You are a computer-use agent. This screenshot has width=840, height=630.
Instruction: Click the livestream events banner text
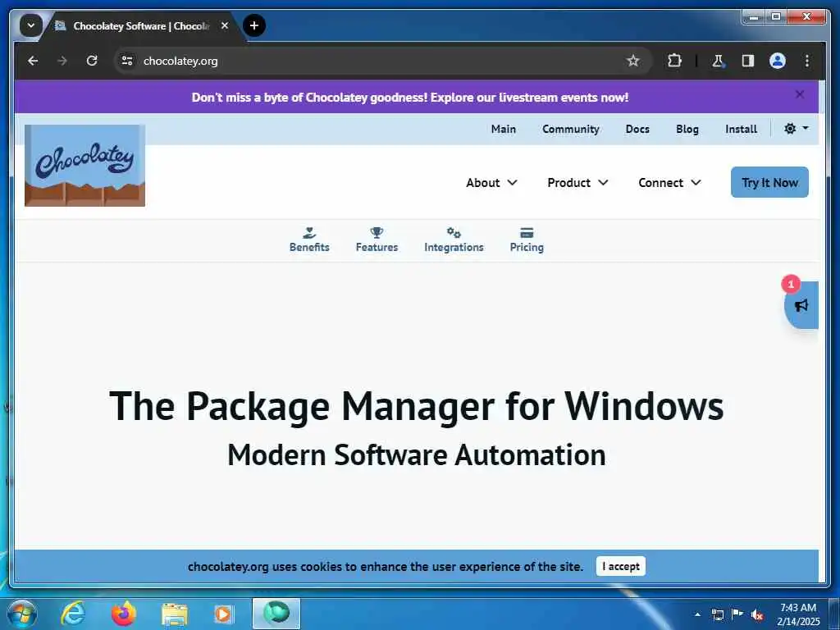(410, 98)
